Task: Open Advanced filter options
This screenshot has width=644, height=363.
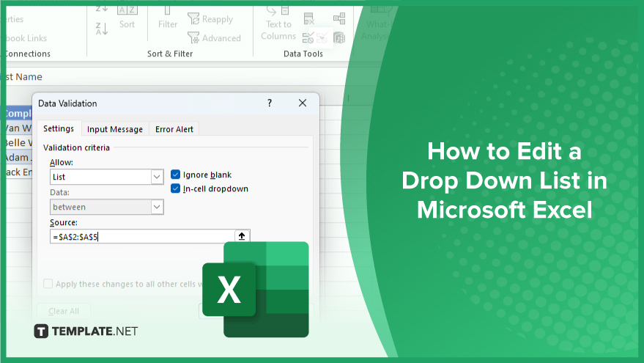Action: click(x=214, y=38)
